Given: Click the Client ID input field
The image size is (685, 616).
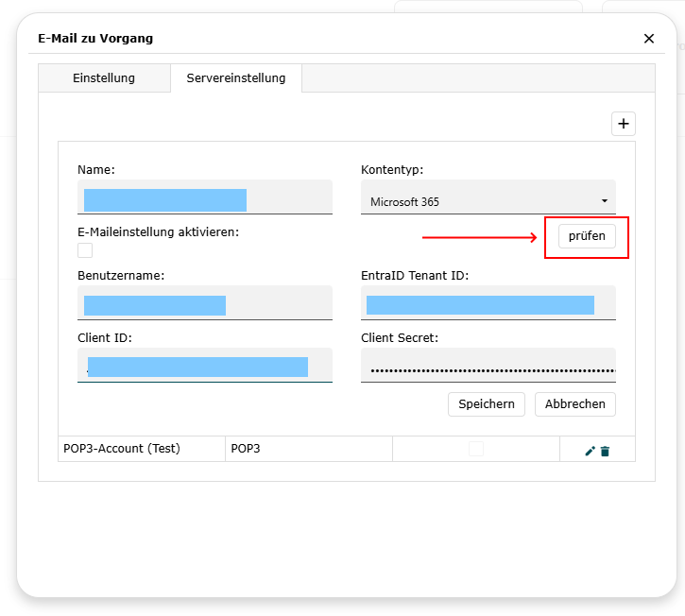Looking at the screenshot, I should [x=204, y=367].
